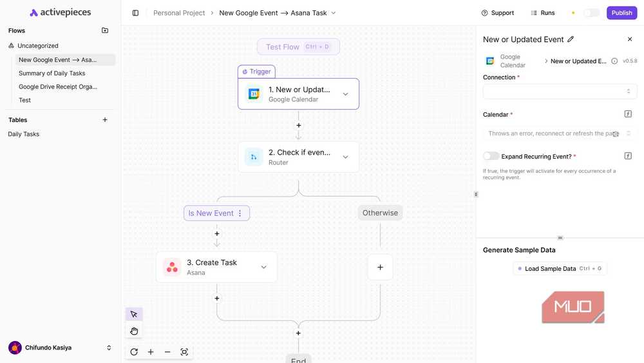The image size is (644, 363).
Task: Click the Router icon in step 2
Action: 254,157
